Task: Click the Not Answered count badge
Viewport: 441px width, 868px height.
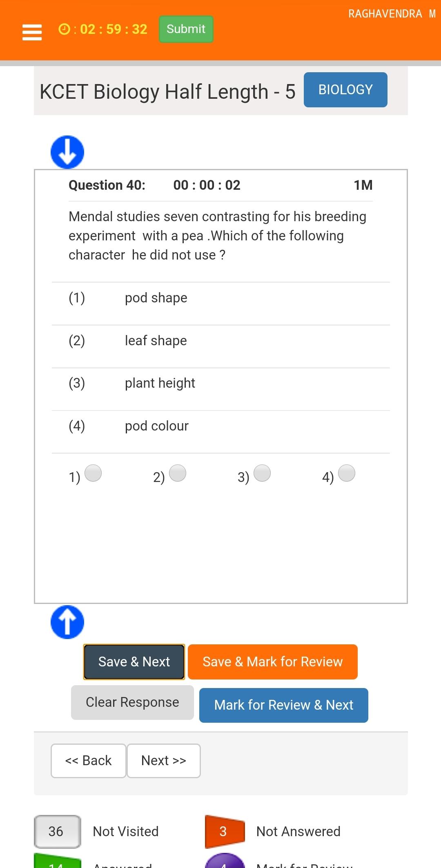Action: coord(225,831)
